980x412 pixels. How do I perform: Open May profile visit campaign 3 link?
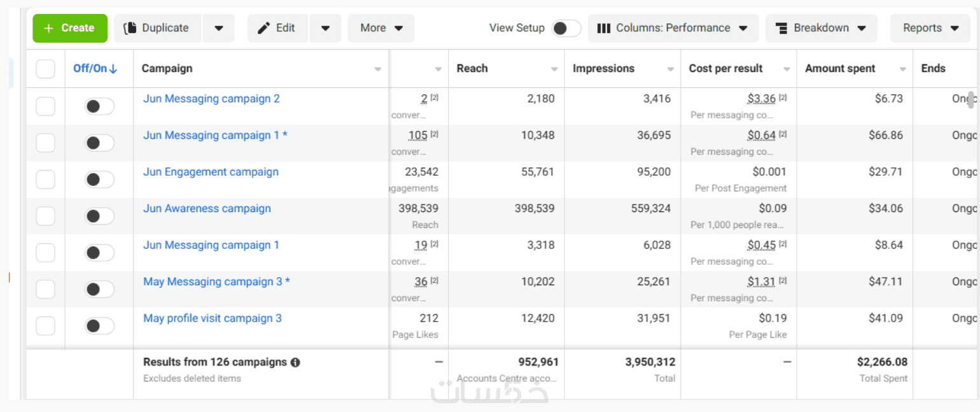(213, 318)
